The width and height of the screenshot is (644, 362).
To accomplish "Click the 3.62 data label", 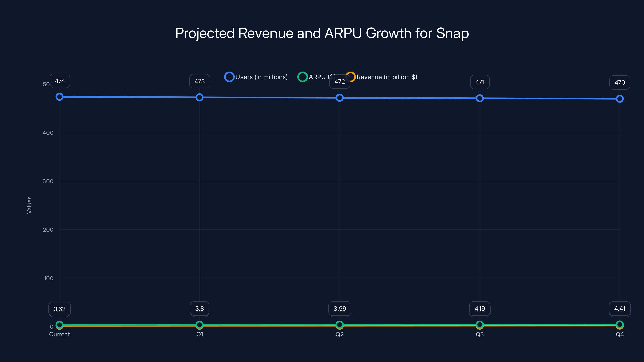I will pyautogui.click(x=60, y=309).
